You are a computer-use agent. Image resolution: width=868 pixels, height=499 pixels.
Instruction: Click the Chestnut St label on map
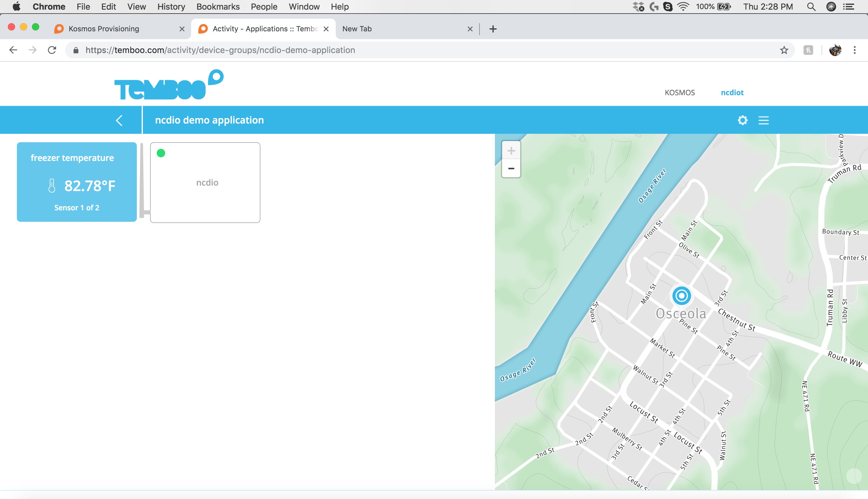tap(736, 320)
